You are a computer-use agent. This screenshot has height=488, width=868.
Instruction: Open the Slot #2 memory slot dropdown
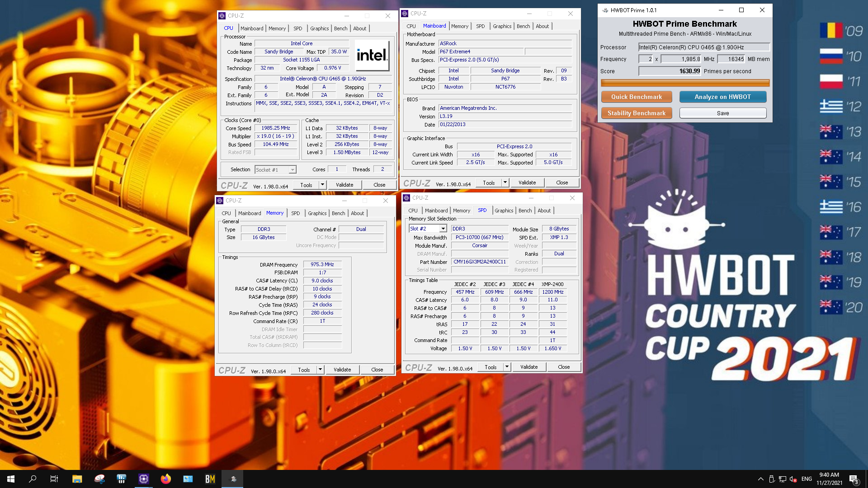tap(443, 229)
